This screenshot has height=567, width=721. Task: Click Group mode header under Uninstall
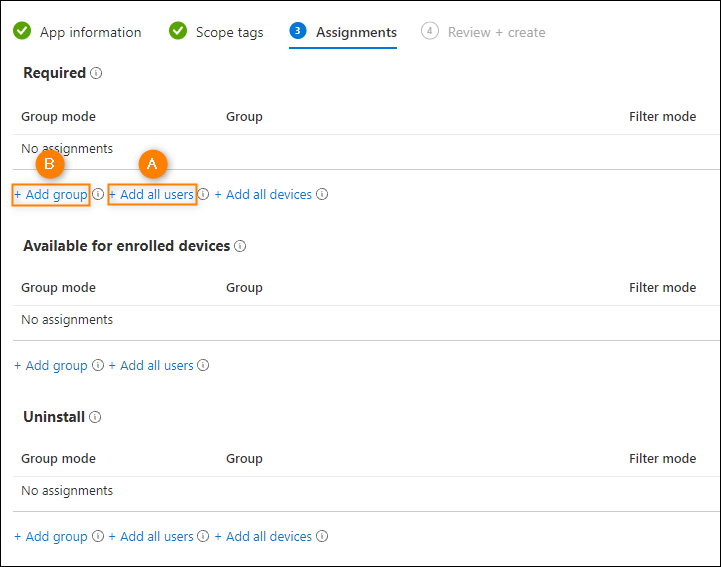pyautogui.click(x=58, y=459)
